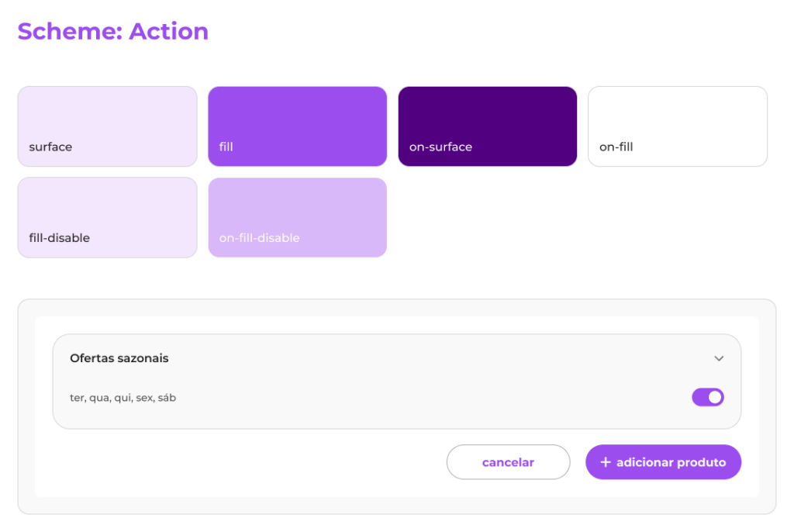Click the Ofertas sazonais title text
This screenshot has height=532, width=794.
pyautogui.click(x=119, y=358)
